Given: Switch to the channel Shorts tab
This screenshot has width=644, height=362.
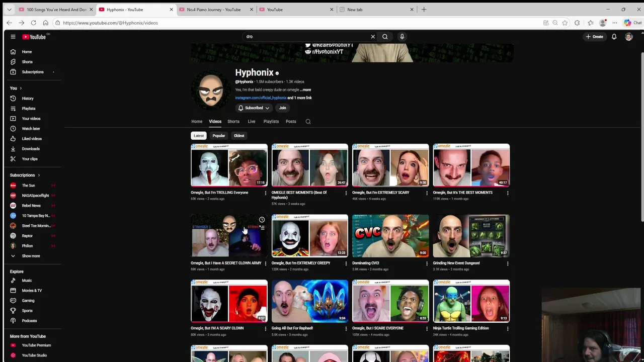Looking at the screenshot, I should click(x=233, y=122).
